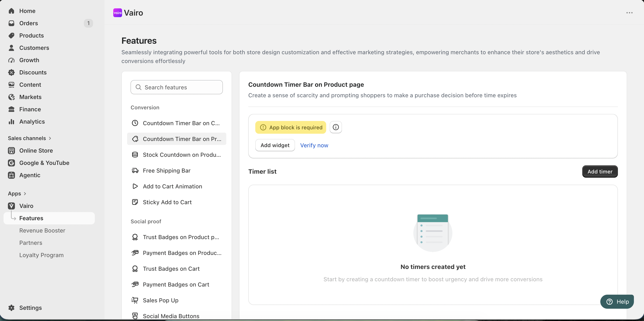Screen dimensions: 644x321
Task: Click the info icon beside App block warning
Action: (x=336, y=127)
